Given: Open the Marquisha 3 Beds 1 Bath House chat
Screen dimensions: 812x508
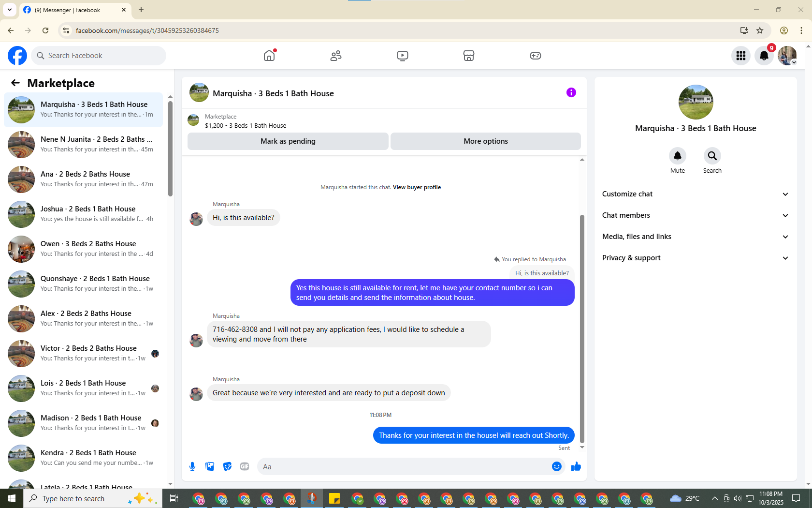Looking at the screenshot, I should point(83,110).
